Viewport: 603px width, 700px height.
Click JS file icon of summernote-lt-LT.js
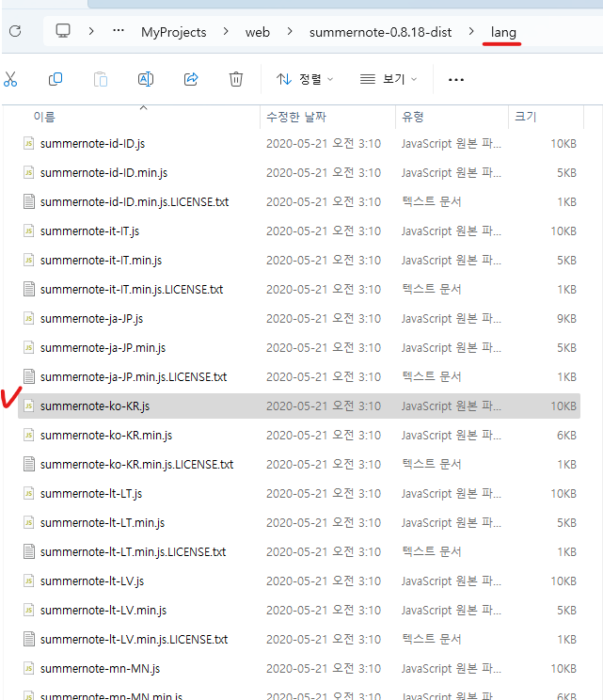coord(28,493)
